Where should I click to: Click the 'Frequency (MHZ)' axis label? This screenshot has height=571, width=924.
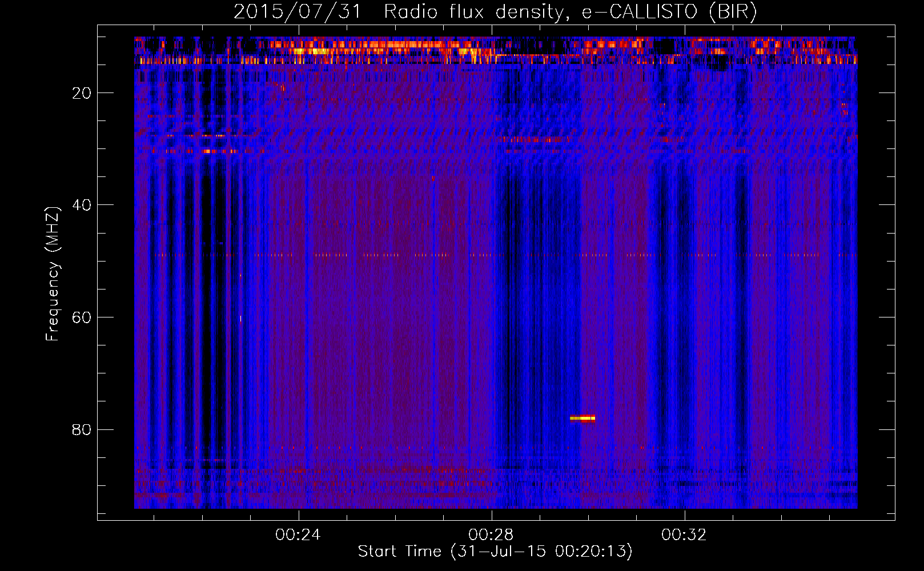pos(53,274)
